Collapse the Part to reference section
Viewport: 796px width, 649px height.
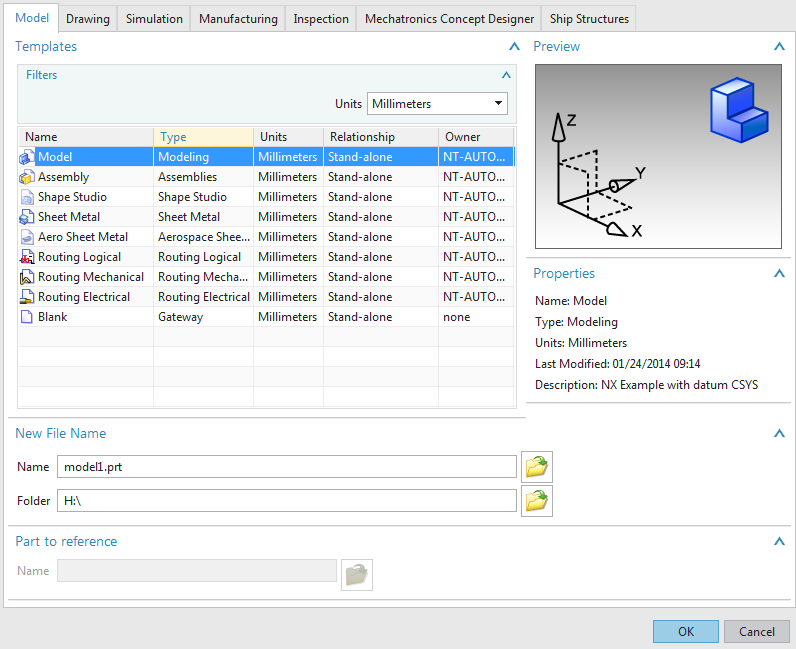pyautogui.click(x=779, y=541)
